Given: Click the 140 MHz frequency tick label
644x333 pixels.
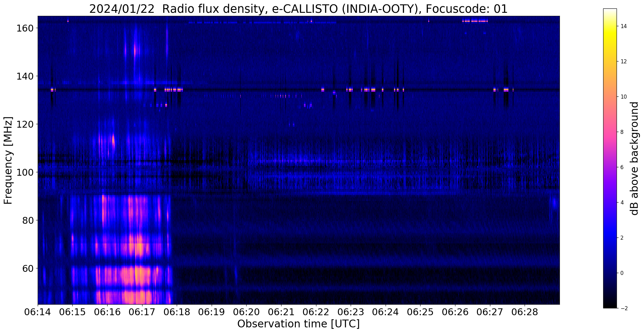Looking at the screenshot, I should point(24,76).
